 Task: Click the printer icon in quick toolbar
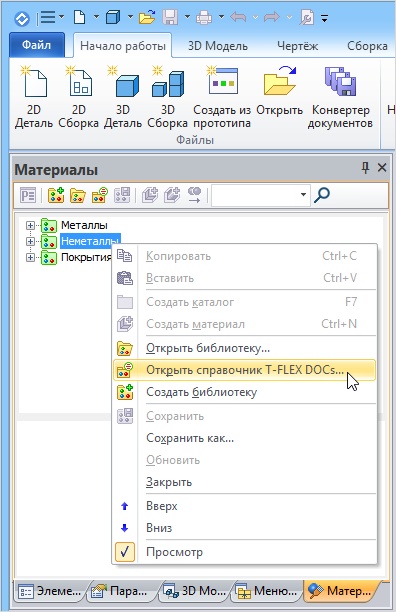click(204, 17)
